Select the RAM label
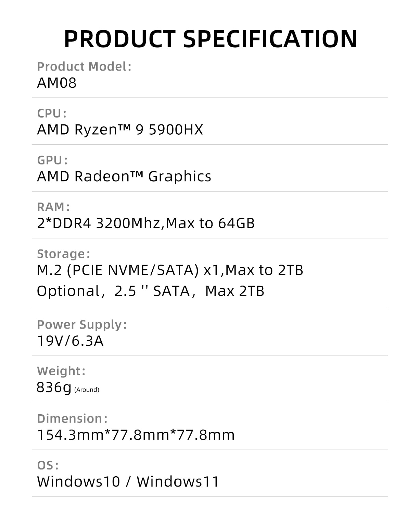 click(x=53, y=207)
